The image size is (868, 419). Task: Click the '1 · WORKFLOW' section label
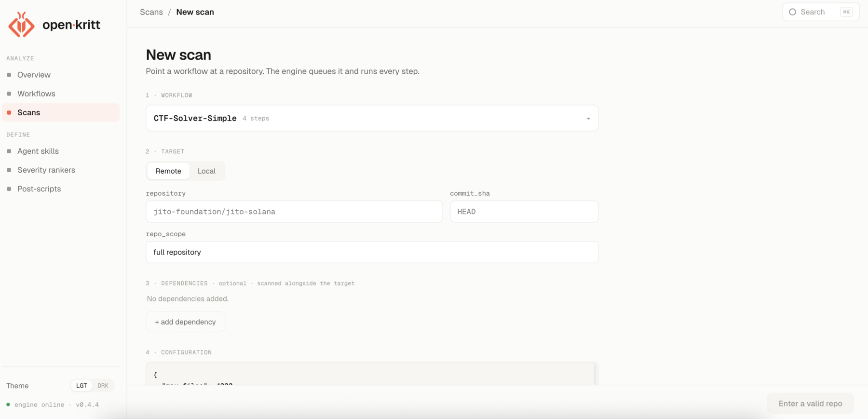tap(169, 95)
